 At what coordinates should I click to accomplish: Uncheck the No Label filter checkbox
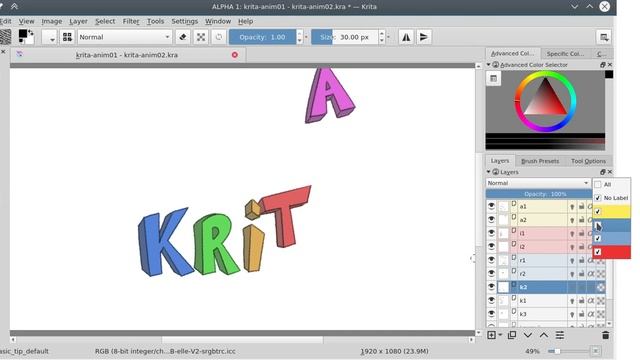pos(598,198)
